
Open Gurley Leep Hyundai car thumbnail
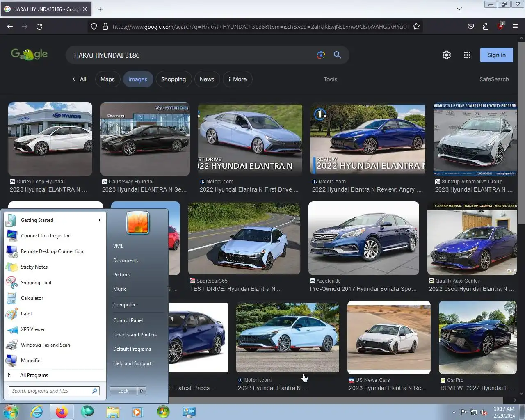tap(50, 139)
